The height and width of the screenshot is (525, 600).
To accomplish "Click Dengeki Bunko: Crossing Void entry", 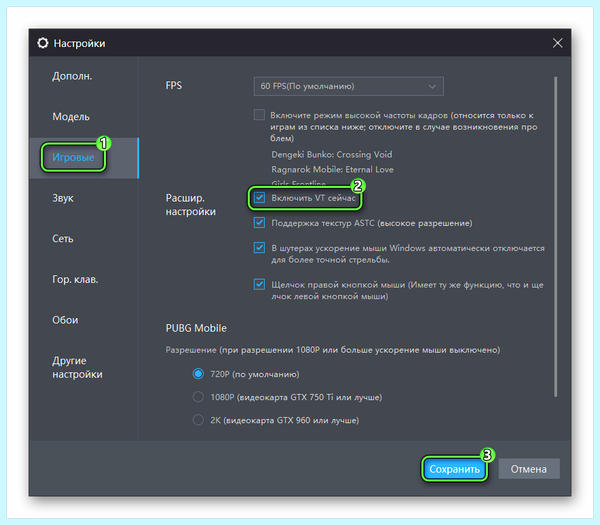I will 331,155.
